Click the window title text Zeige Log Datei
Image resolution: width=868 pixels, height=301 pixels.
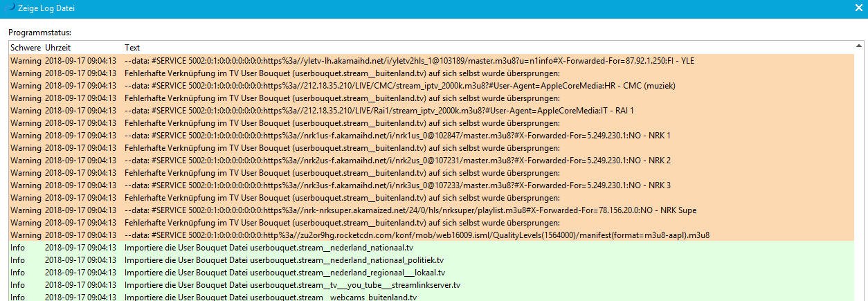click(46, 8)
